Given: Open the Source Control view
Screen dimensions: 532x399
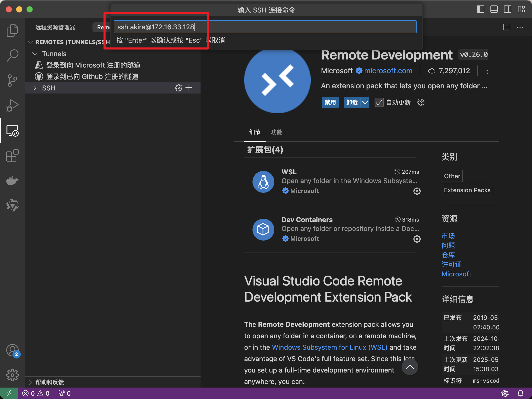Looking at the screenshot, I should pyautogui.click(x=12, y=81).
